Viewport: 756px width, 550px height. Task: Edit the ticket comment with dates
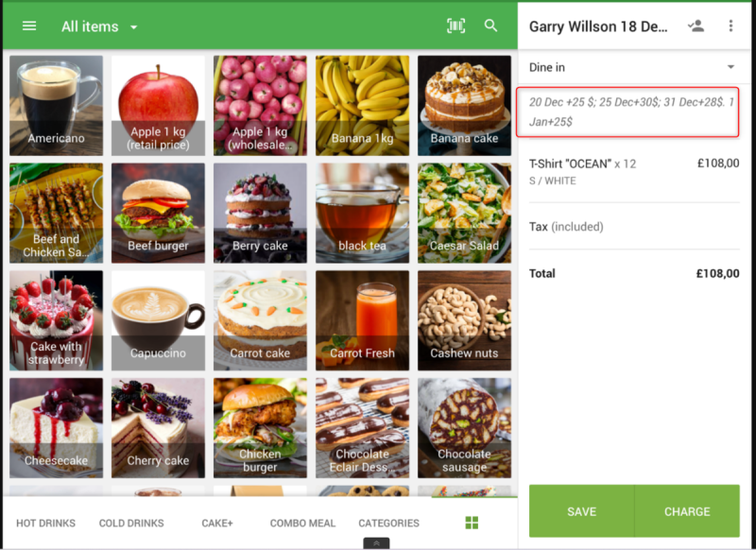point(627,112)
